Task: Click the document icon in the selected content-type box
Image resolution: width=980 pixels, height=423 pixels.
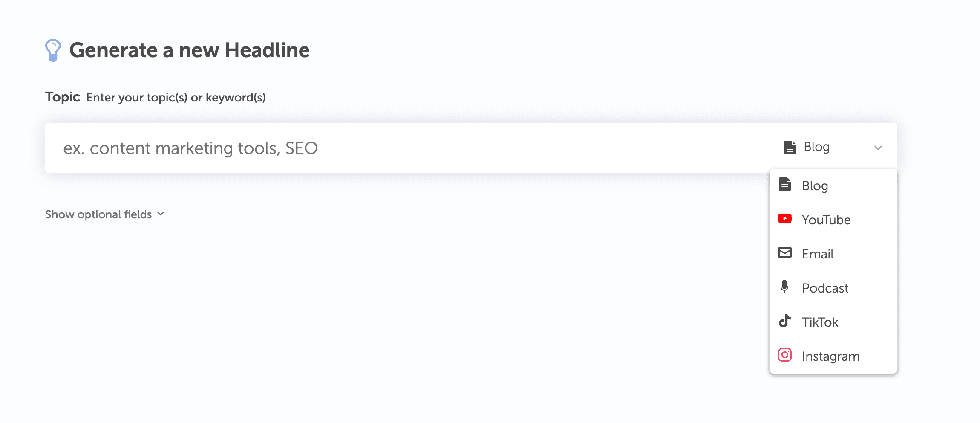Action: coord(790,147)
